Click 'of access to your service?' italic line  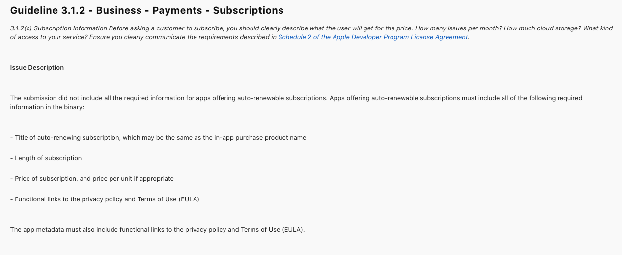coord(49,37)
